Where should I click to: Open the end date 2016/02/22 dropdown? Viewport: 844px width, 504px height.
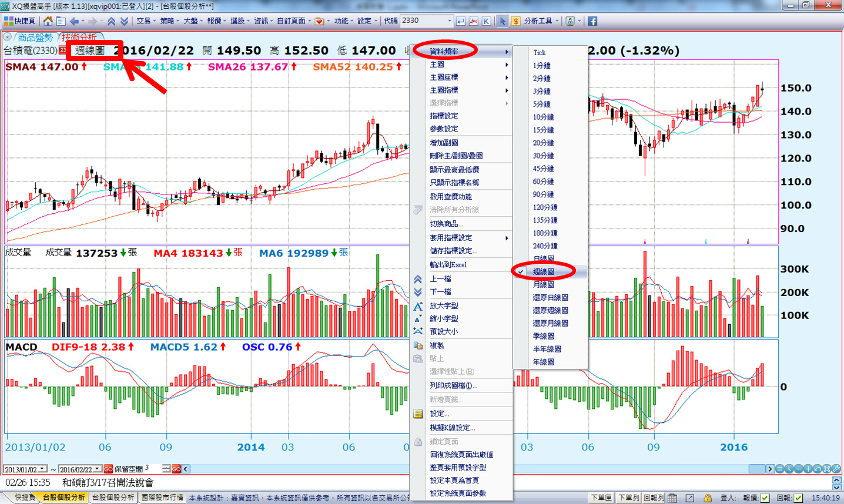click(x=98, y=469)
